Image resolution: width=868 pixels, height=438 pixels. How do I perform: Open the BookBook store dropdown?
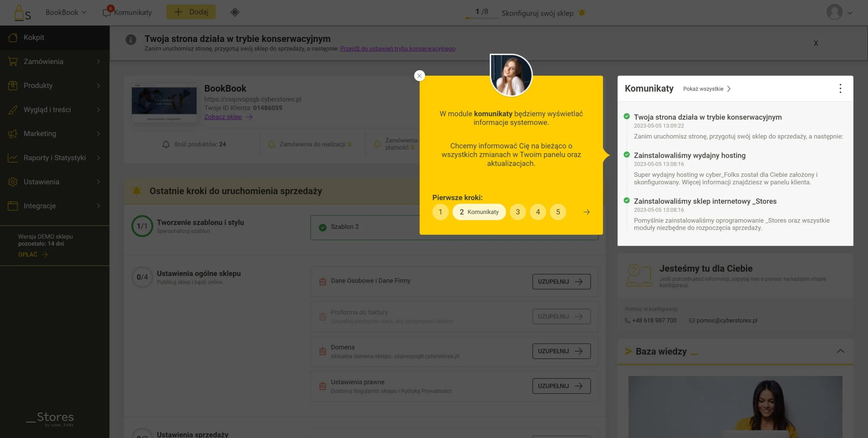66,12
